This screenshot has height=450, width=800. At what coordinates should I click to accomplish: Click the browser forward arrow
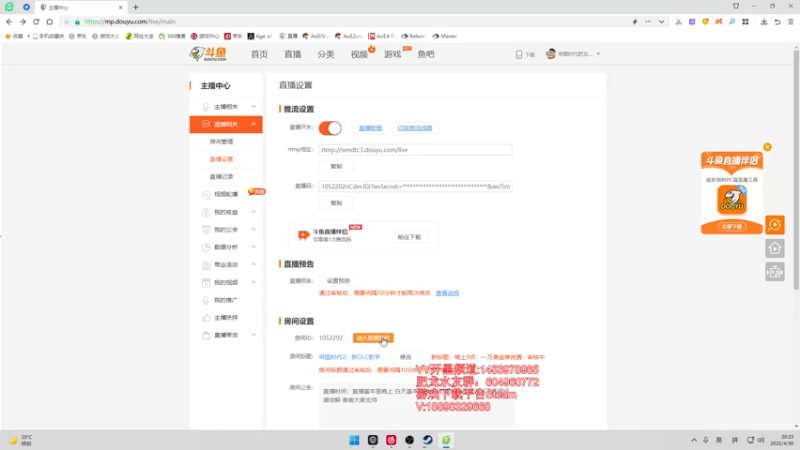22,21
